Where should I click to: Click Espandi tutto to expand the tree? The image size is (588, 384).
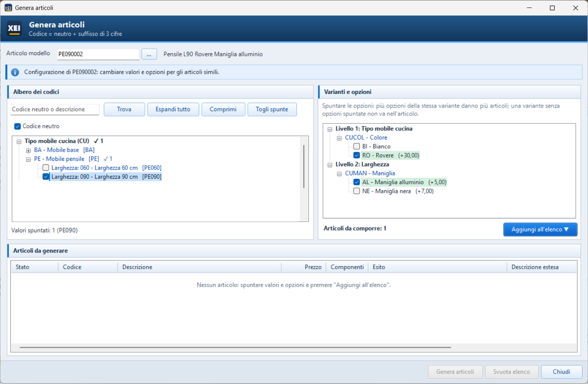coord(173,109)
